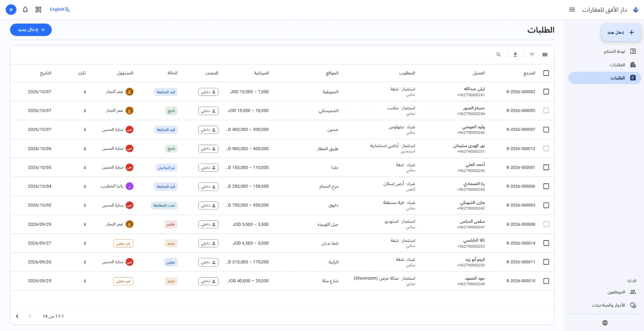Sort by the المسؤول column header
The image size is (644, 331).
coord(125,73)
